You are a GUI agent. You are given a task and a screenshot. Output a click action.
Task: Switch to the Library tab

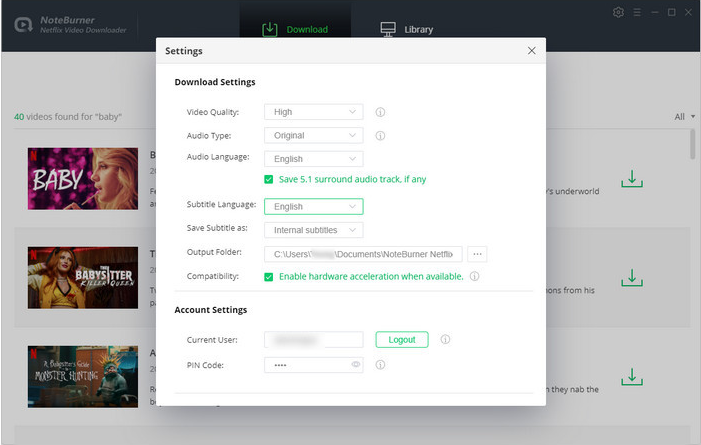(x=407, y=29)
